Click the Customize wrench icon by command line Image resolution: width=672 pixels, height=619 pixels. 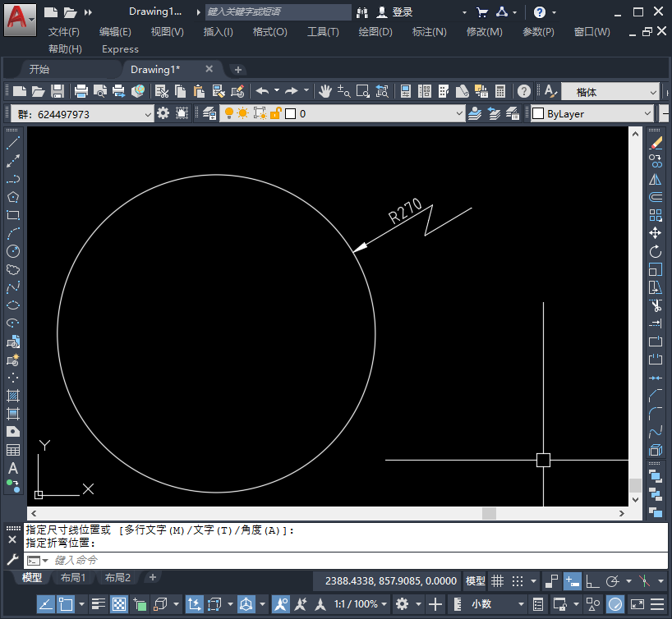click(12, 559)
